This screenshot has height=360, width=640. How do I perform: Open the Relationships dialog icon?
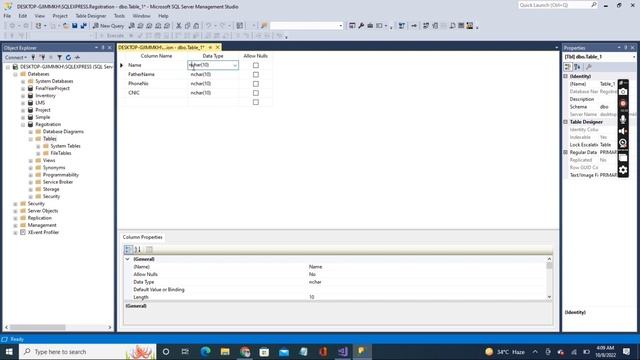tap(426, 26)
